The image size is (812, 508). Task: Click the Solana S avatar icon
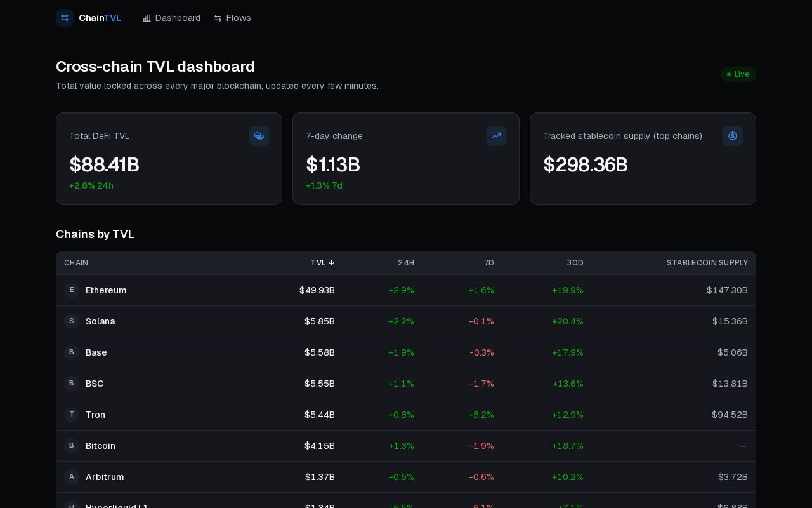coord(72,321)
